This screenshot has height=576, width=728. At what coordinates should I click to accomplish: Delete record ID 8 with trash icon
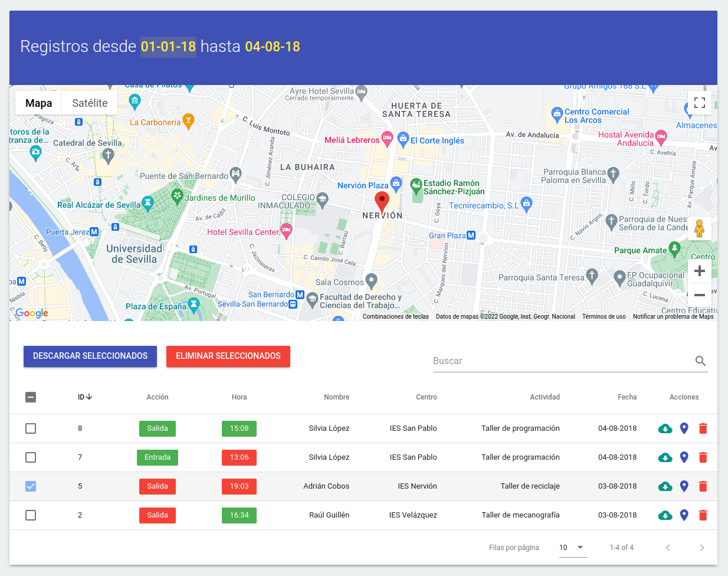pyautogui.click(x=703, y=428)
